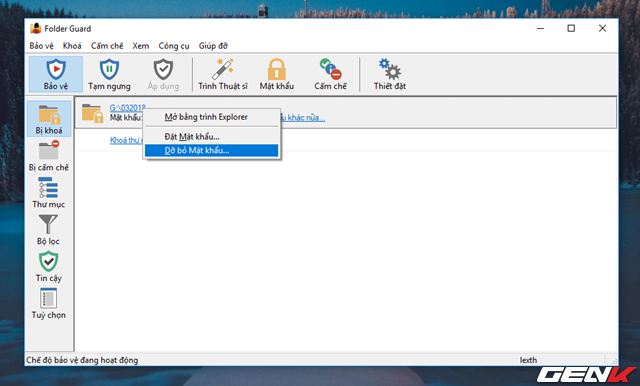
Task: Open the Tin cậy shield view
Action: [49, 267]
